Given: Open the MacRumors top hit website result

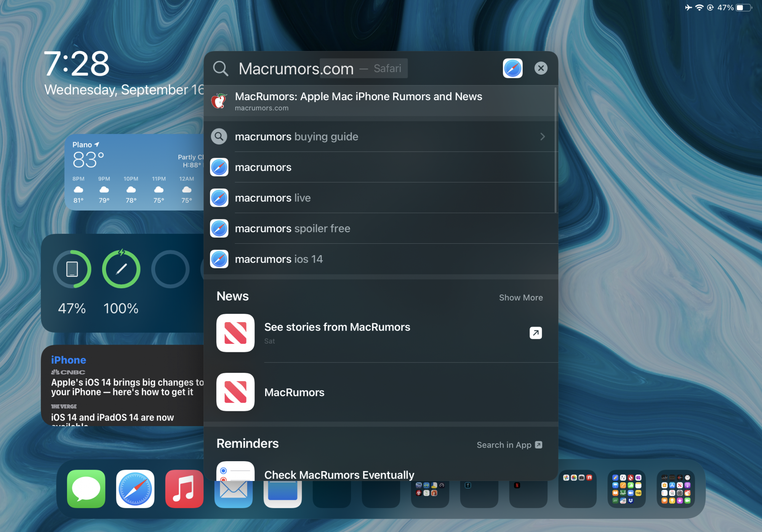Looking at the screenshot, I should [x=358, y=101].
